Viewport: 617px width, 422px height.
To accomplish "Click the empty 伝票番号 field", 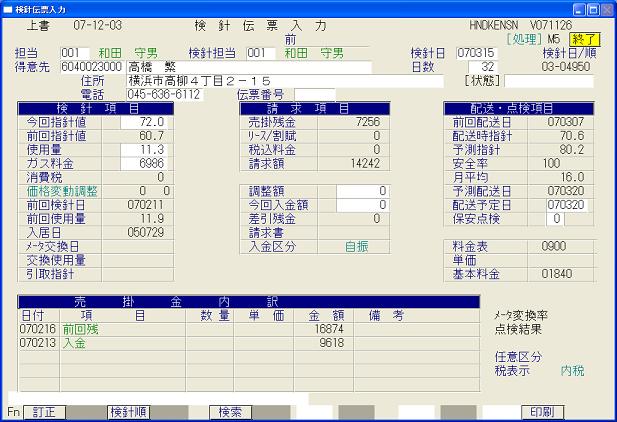I will tap(314, 95).
